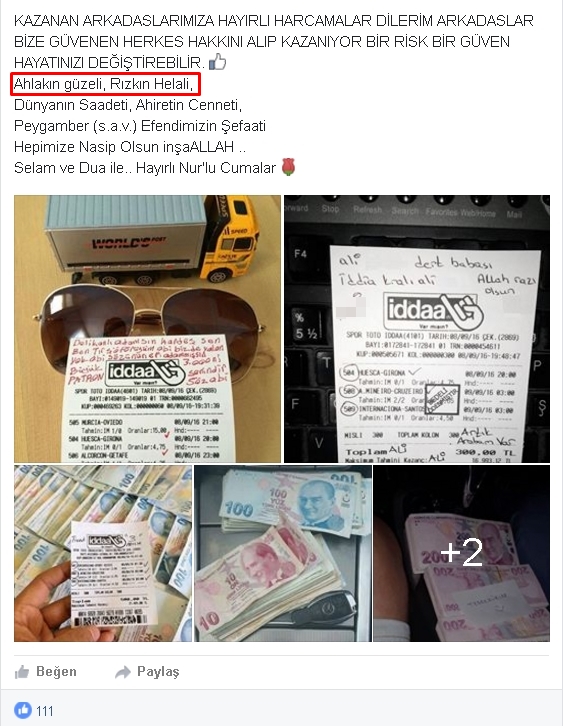
Task: Click the Paylaş button label
Action: tap(158, 672)
